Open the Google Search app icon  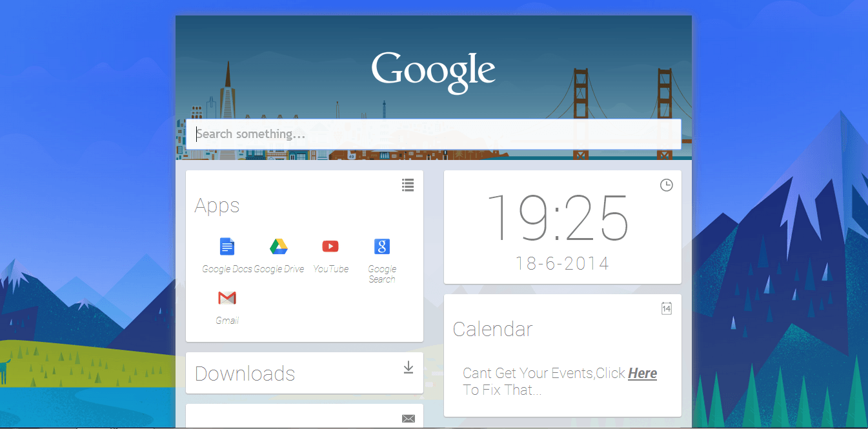point(382,246)
